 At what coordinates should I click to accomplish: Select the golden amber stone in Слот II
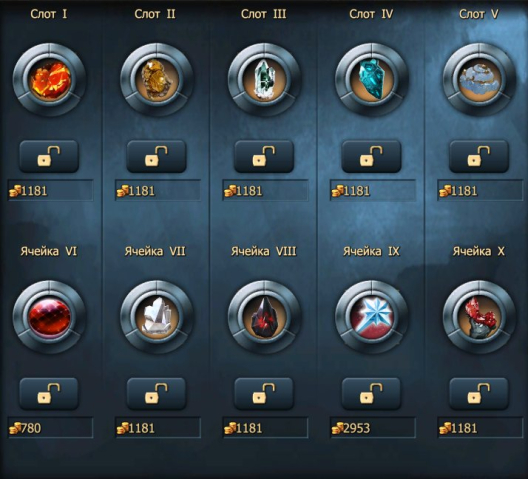click(157, 79)
